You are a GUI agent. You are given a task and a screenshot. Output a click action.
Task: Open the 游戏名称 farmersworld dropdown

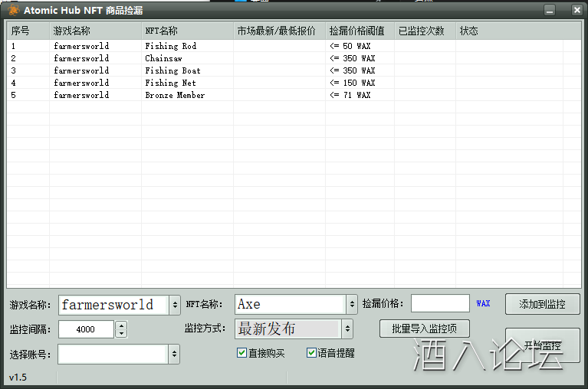pos(175,305)
